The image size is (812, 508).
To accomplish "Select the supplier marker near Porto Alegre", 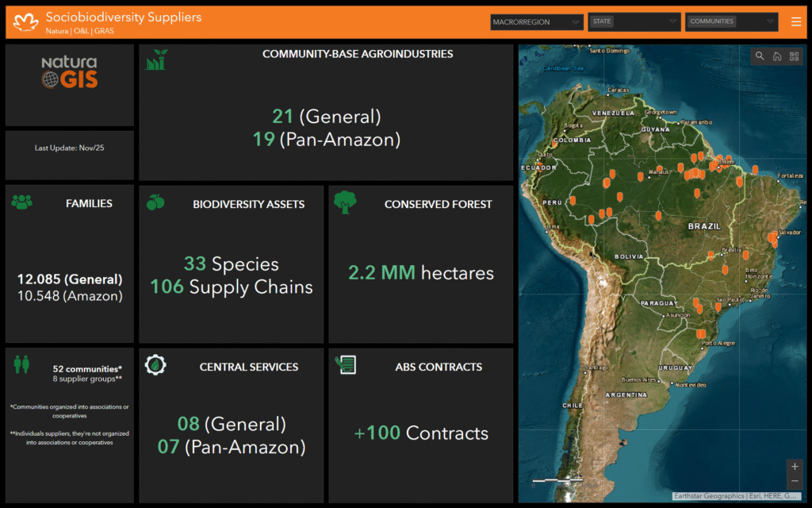I will (701, 333).
